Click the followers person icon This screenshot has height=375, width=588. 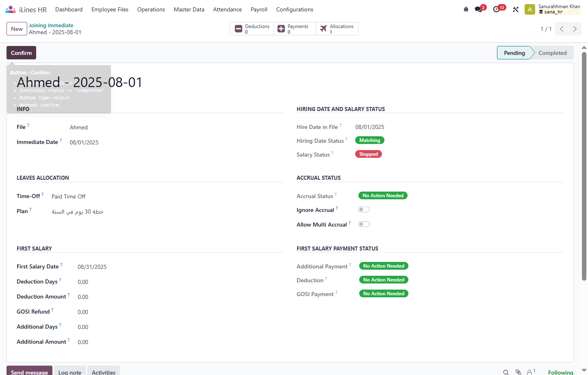pyautogui.click(x=531, y=372)
